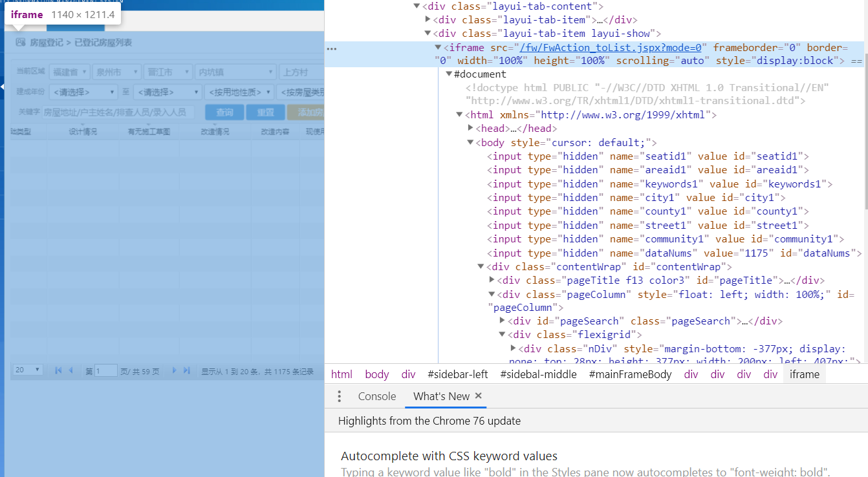Image resolution: width=868 pixels, height=477 pixels.
Task: Click the 改造内容 column header
Action: point(275,131)
